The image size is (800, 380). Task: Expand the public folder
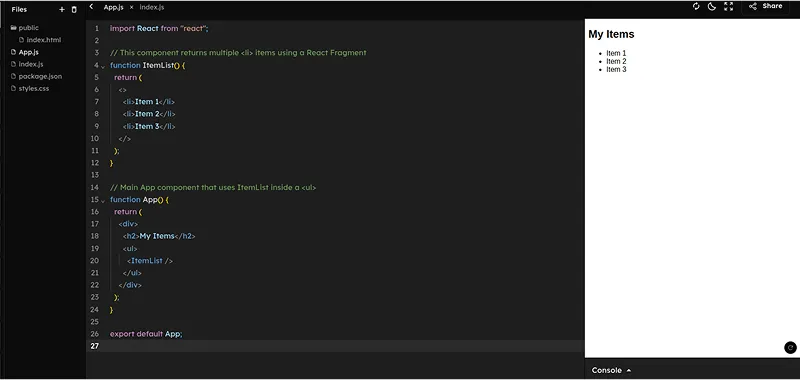[x=24, y=28]
